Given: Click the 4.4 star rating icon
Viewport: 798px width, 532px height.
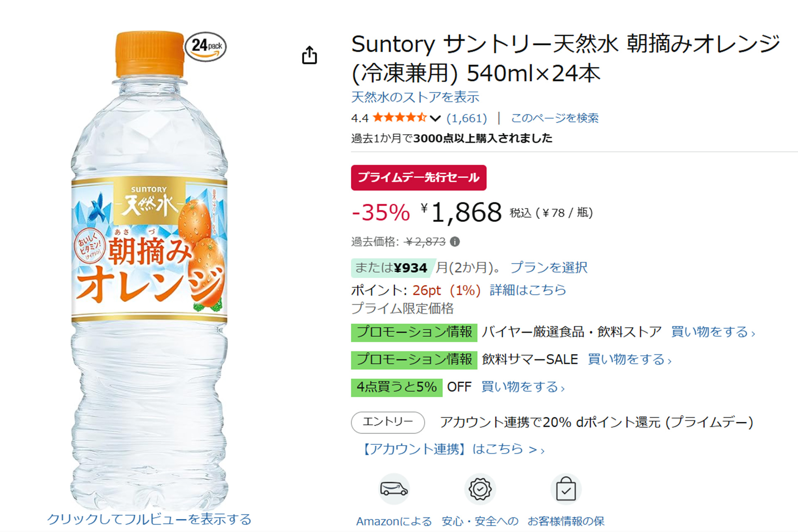Looking at the screenshot, I should click(399, 118).
